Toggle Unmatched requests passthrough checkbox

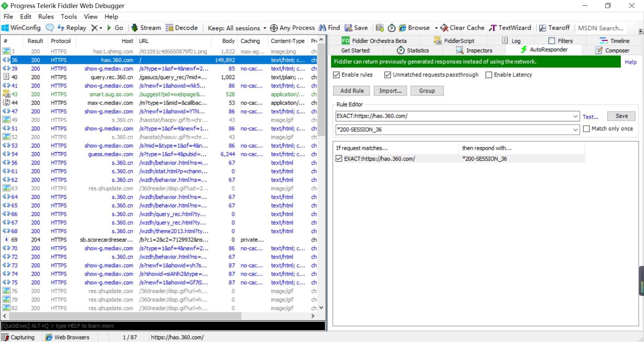click(x=388, y=75)
